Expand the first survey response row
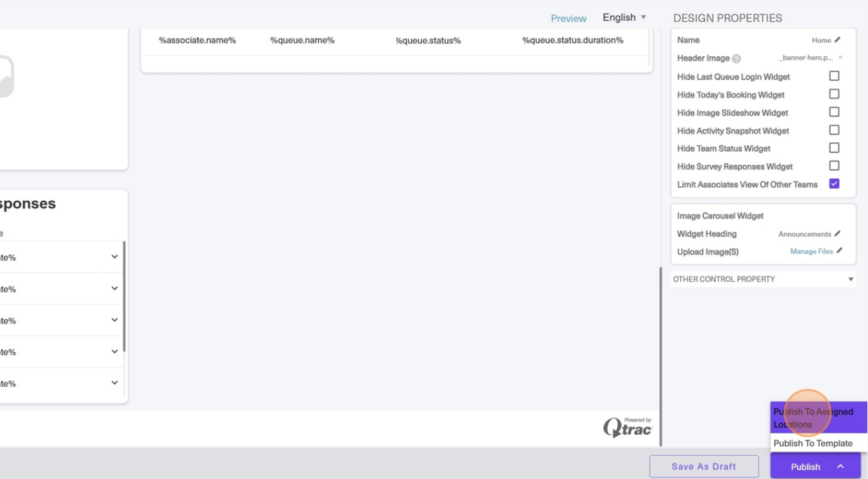868x479 pixels. tap(114, 256)
